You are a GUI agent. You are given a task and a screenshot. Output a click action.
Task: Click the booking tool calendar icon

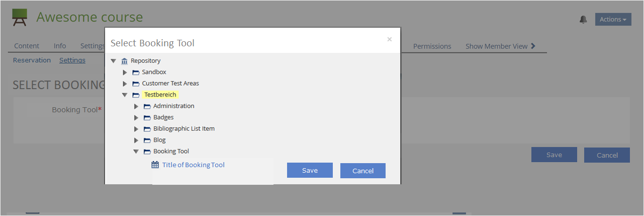[155, 165]
